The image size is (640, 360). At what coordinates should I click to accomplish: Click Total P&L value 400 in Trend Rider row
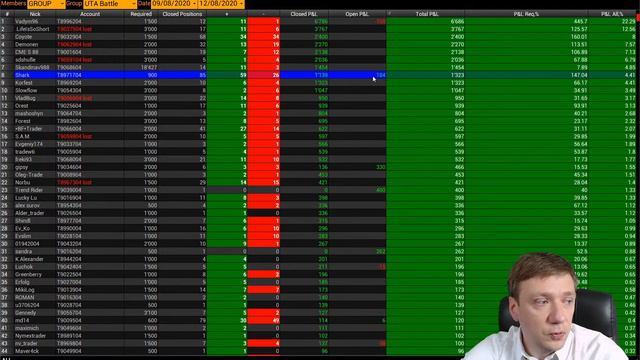coord(460,190)
